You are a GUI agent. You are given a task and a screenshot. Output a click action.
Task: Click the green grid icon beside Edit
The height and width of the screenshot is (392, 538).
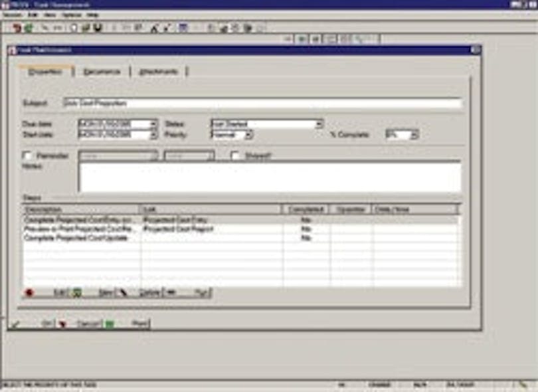(77, 292)
